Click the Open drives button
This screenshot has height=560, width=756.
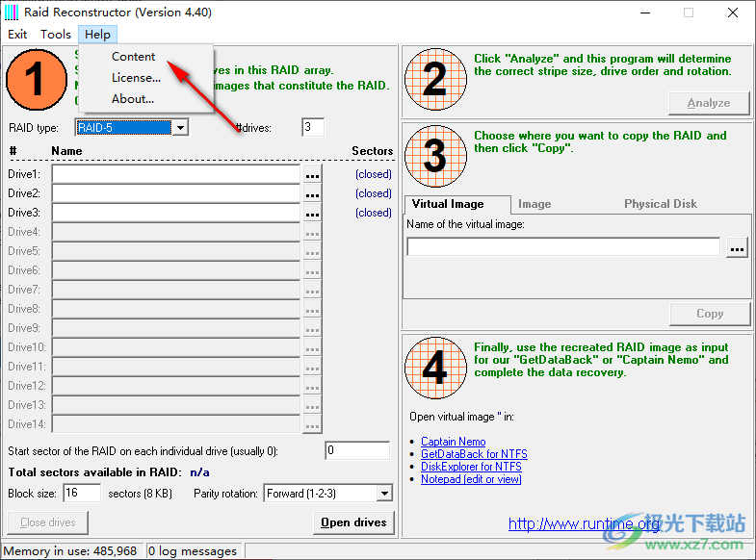coord(353,522)
